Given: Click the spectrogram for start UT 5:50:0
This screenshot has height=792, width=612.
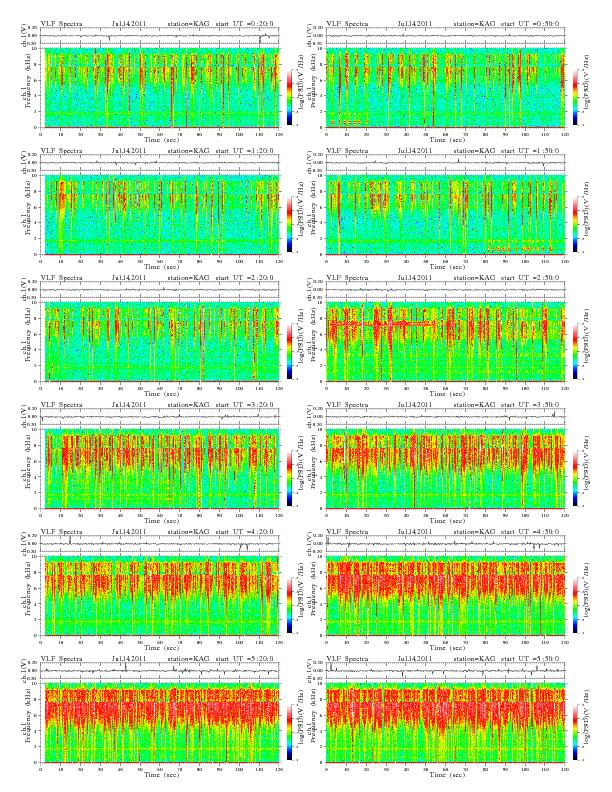Looking at the screenshot, I should pos(445,723).
